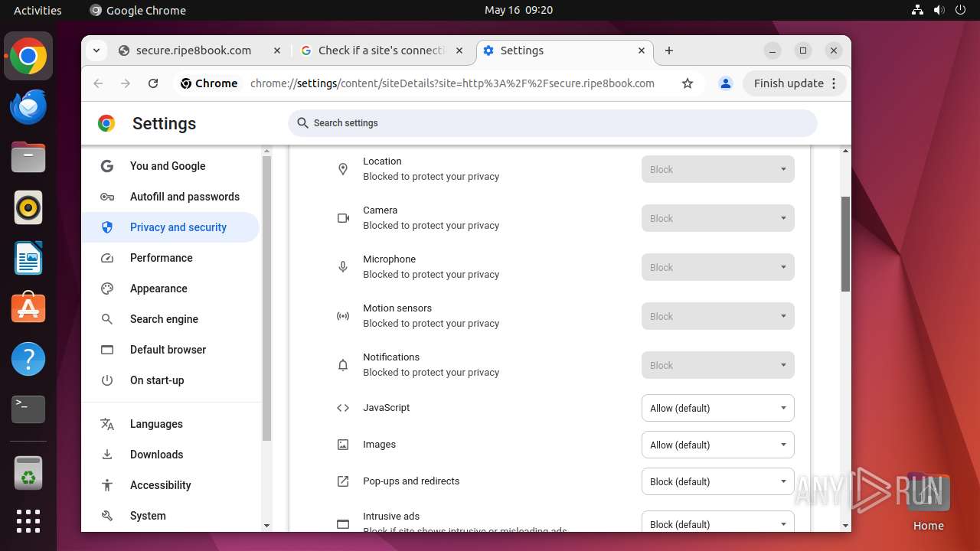Open Thunderbird Mail from the dock
Image resolution: width=980 pixels, height=551 pixels.
click(x=28, y=106)
